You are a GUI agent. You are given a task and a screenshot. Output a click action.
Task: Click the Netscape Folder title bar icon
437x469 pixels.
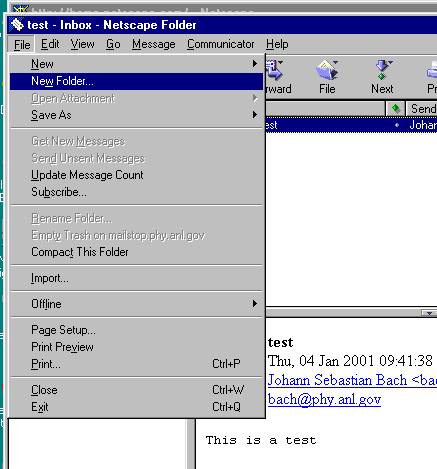point(16,25)
